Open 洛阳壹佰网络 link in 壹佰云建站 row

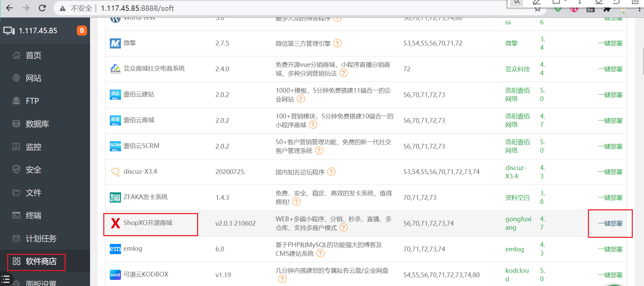518,95
